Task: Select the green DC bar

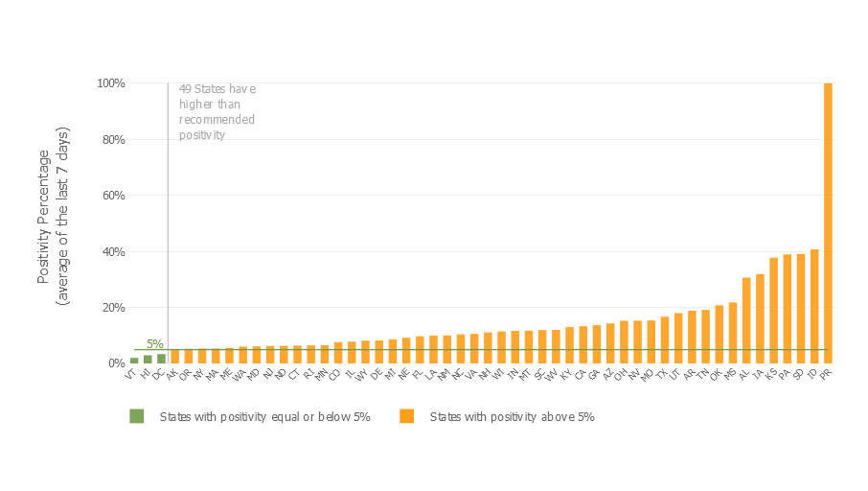Action: (x=161, y=359)
